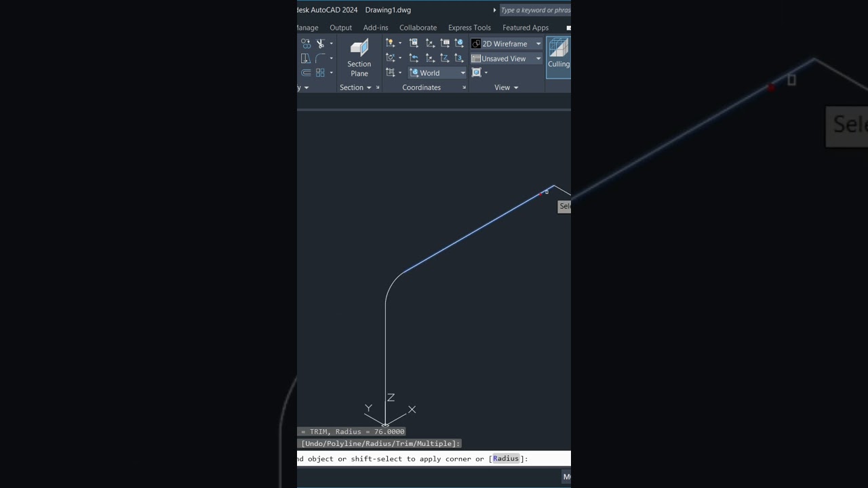Expand the Section panel title
868x488 pixels.
coord(355,87)
